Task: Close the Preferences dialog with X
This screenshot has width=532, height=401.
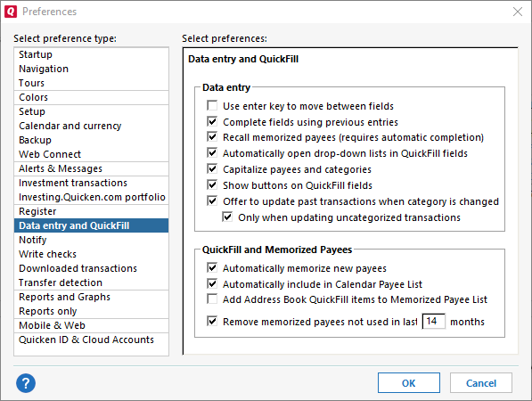Action: (x=518, y=12)
